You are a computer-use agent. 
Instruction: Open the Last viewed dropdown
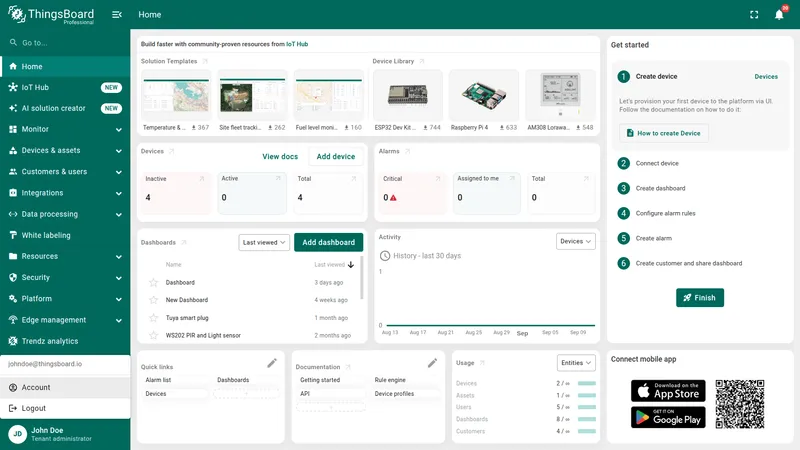[x=264, y=242]
